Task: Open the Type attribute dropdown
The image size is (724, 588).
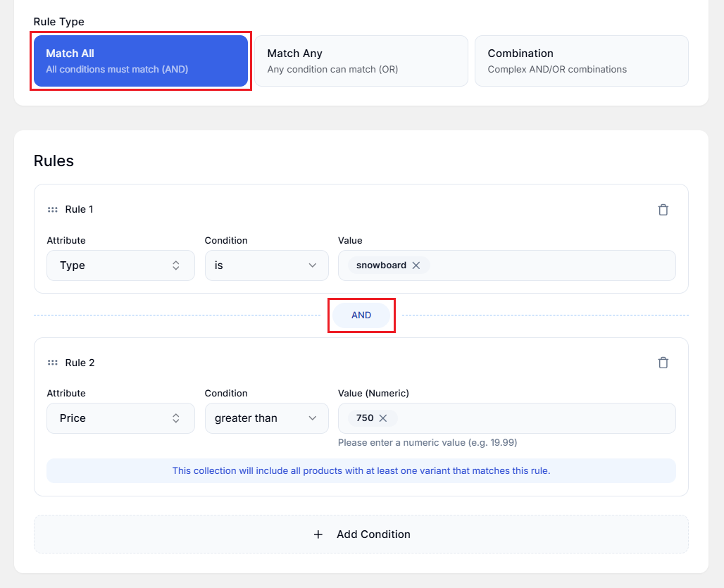Action: [120, 265]
